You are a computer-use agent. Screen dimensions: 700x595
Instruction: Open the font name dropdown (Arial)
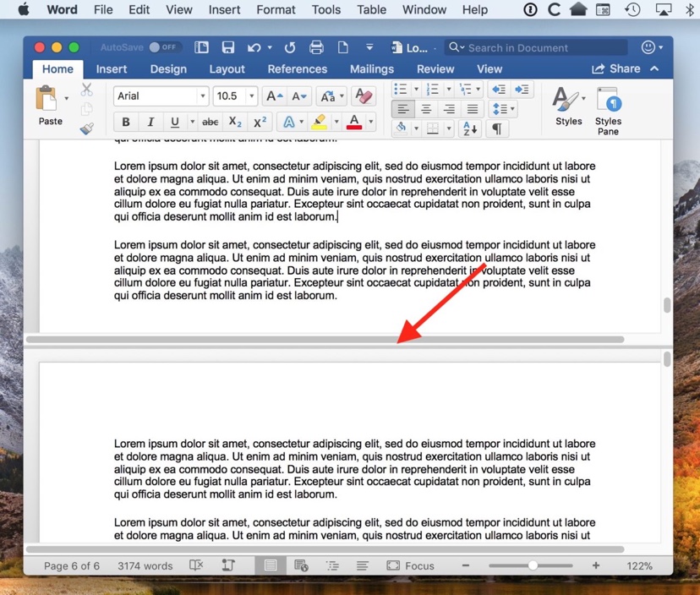pyautogui.click(x=202, y=96)
